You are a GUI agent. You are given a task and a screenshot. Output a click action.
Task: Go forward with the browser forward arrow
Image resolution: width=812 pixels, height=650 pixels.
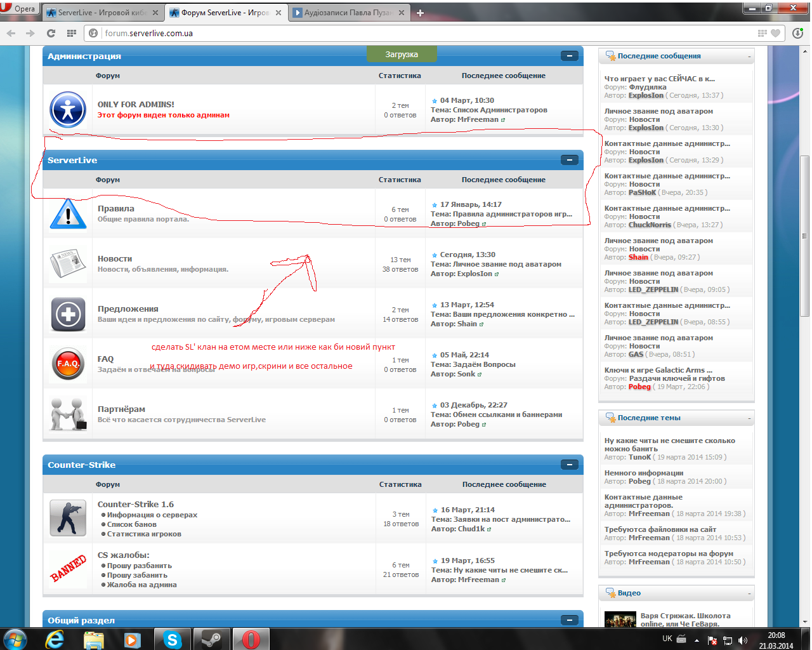[30, 33]
